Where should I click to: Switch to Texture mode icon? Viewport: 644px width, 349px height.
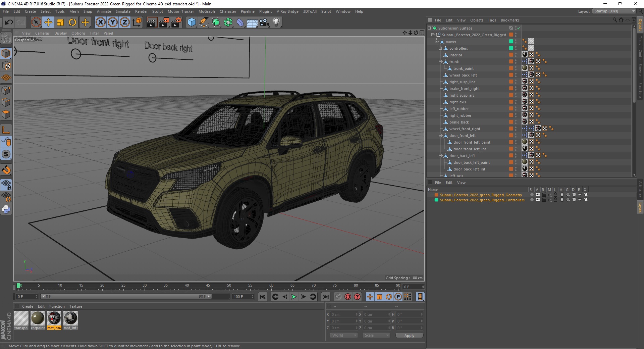[x=6, y=65]
